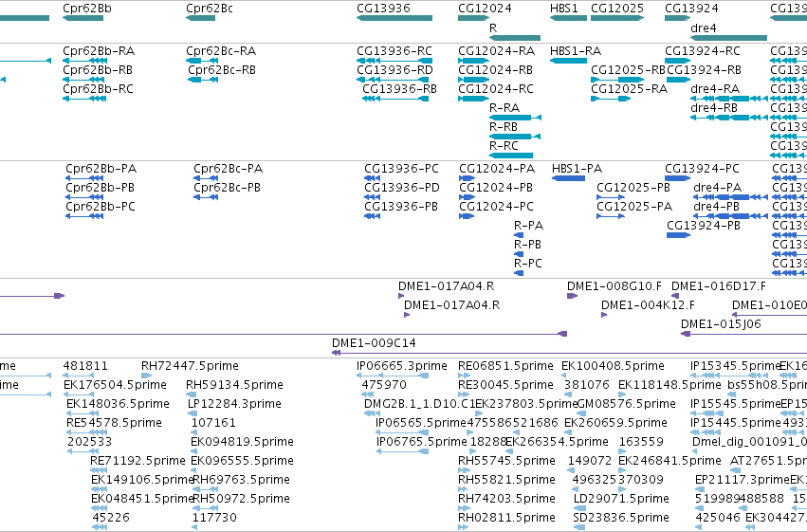Open transcript Cpr62Bb-RA
This screenshot has width=807, height=532.
tap(99, 51)
